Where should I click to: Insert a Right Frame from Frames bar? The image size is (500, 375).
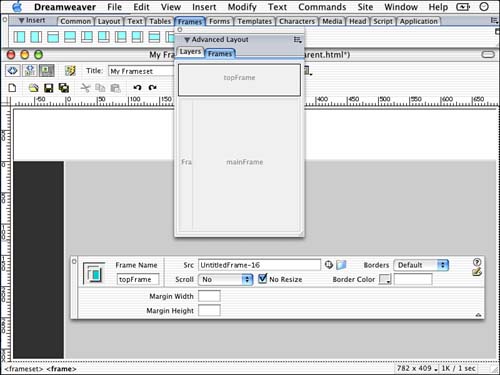click(x=36, y=37)
